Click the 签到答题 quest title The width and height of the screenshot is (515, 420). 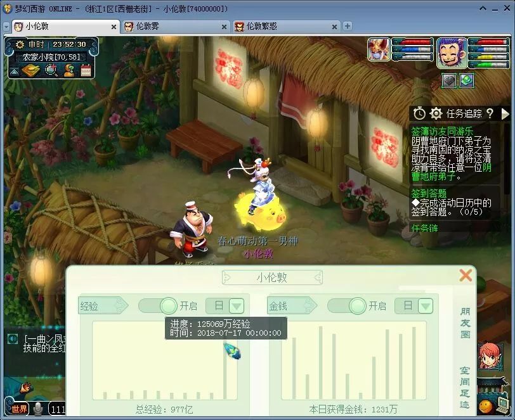(x=429, y=193)
